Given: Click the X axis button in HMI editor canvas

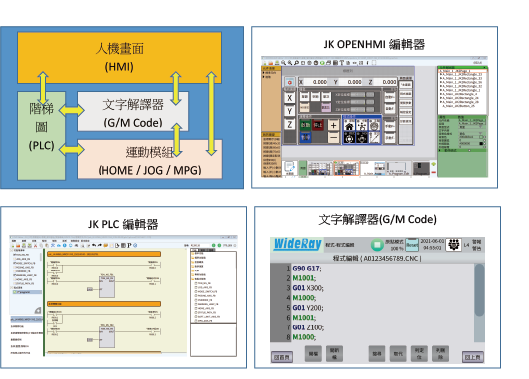Looking at the screenshot, I should [289, 98].
